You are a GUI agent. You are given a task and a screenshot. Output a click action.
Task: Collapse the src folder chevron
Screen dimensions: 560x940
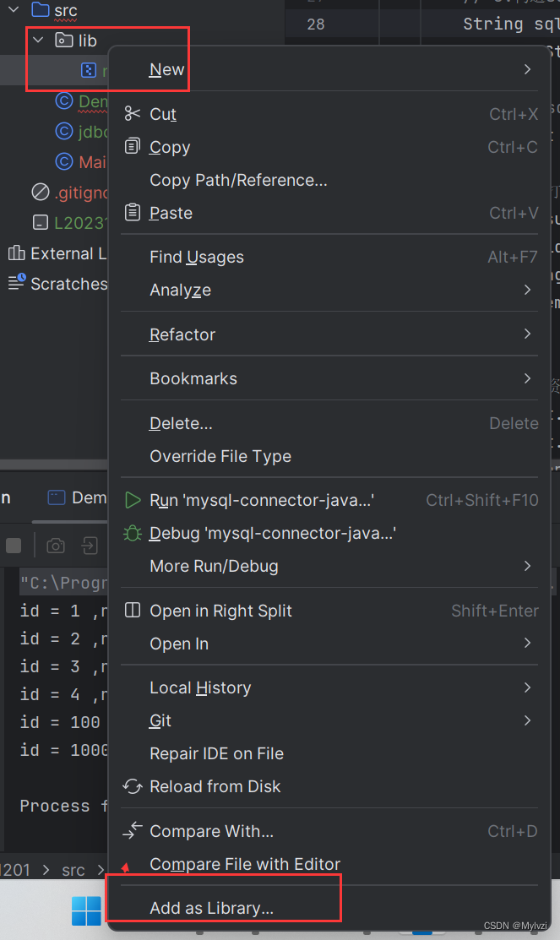click(14, 9)
